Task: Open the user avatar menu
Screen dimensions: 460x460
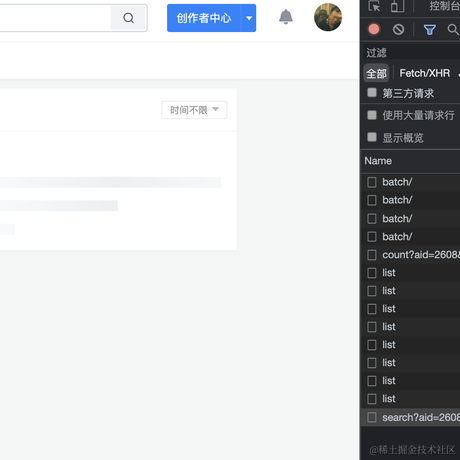Action: tap(328, 17)
